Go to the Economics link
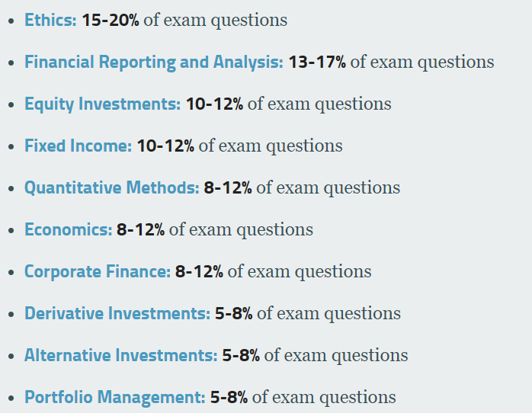The width and height of the screenshot is (532, 413). click(x=68, y=229)
